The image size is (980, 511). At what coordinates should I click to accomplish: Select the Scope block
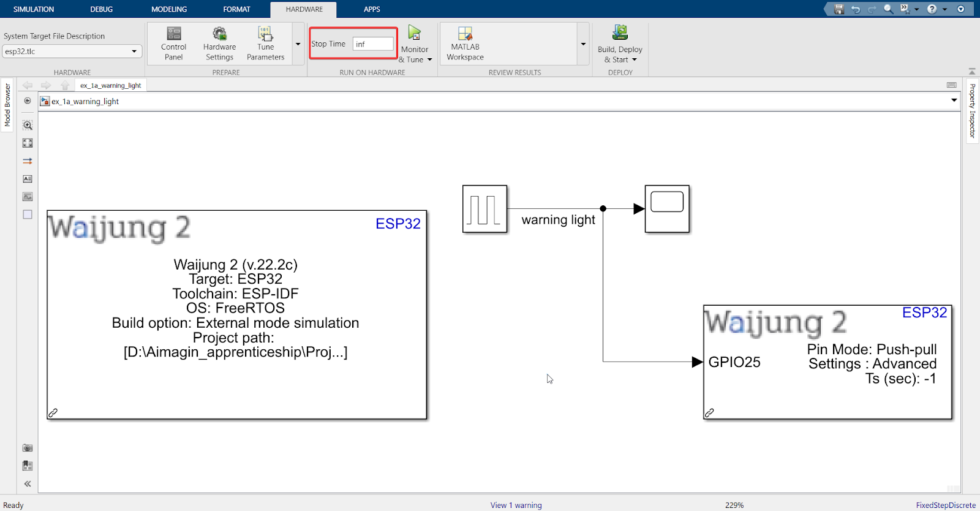click(667, 209)
